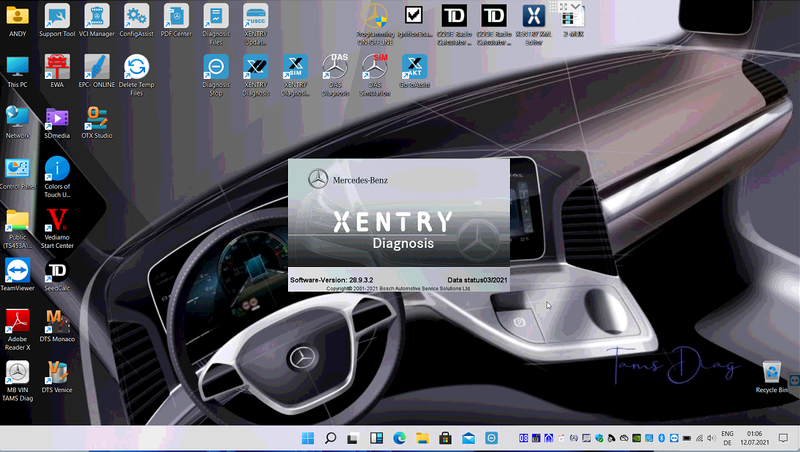
Task: Open Task View on taskbar
Action: [353, 438]
